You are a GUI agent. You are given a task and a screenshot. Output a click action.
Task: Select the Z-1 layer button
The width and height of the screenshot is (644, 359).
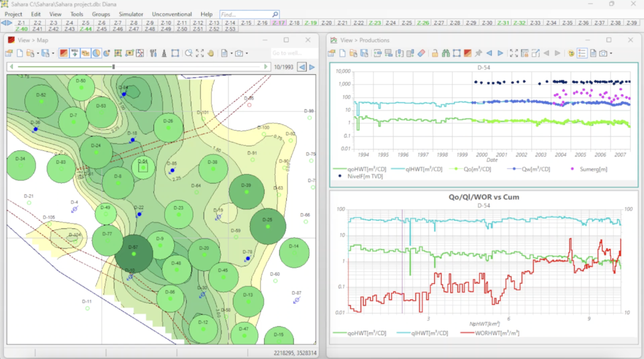21,23
